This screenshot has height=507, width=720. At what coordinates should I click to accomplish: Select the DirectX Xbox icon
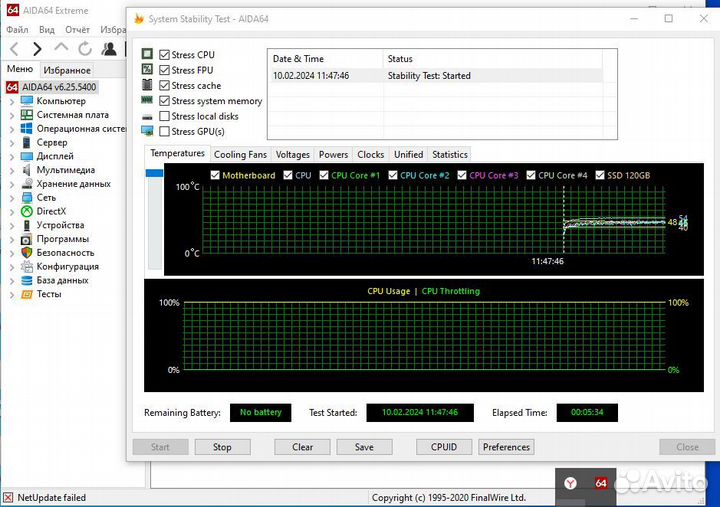pyautogui.click(x=26, y=211)
